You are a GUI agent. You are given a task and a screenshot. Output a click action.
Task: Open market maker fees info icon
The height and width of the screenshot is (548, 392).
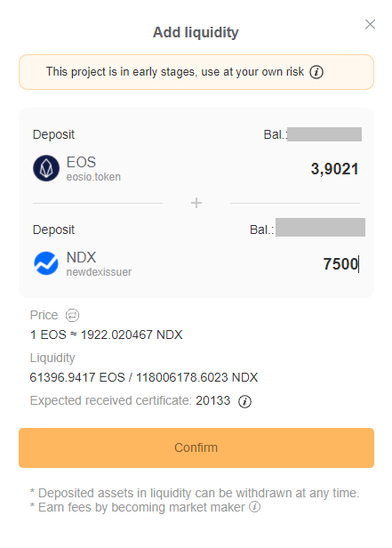[255, 507]
